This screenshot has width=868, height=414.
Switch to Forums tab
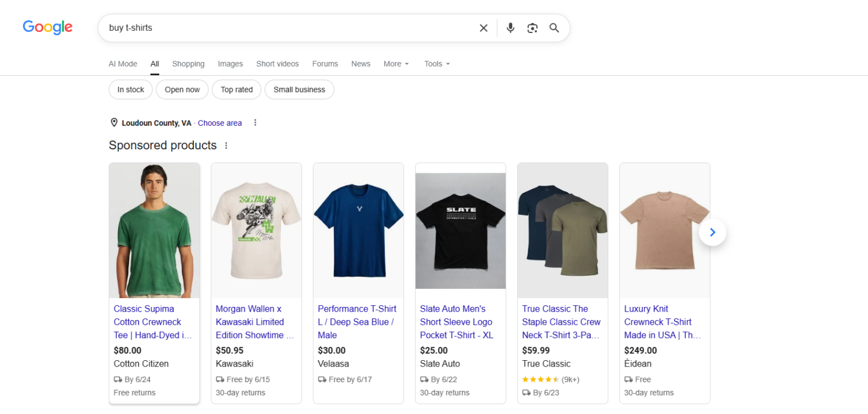[x=325, y=64]
